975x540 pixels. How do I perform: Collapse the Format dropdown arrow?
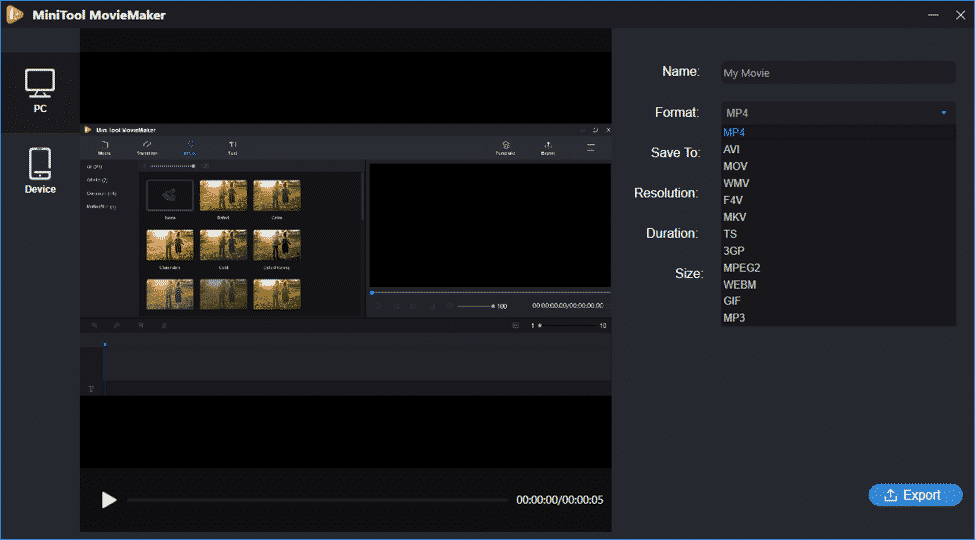(943, 113)
